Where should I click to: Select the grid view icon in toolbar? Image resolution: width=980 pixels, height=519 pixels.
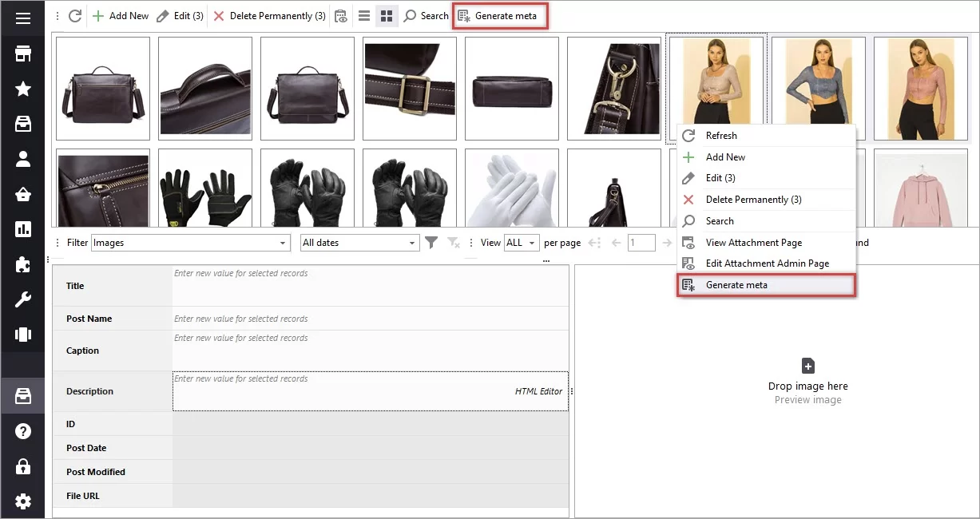coord(387,15)
